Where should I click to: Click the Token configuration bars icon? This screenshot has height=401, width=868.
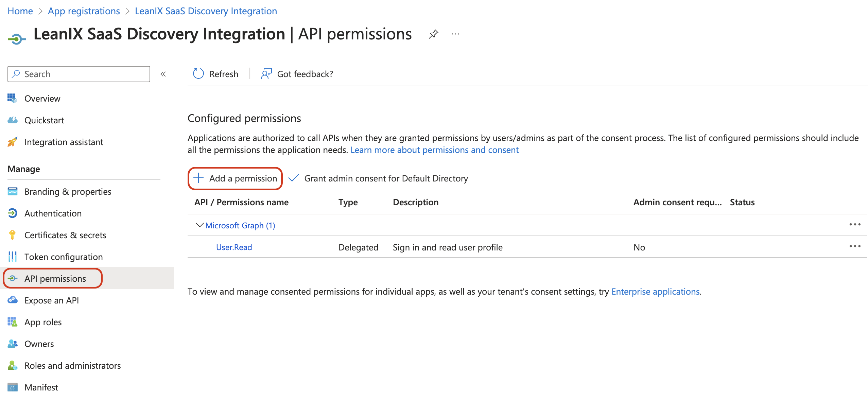pyautogui.click(x=12, y=257)
